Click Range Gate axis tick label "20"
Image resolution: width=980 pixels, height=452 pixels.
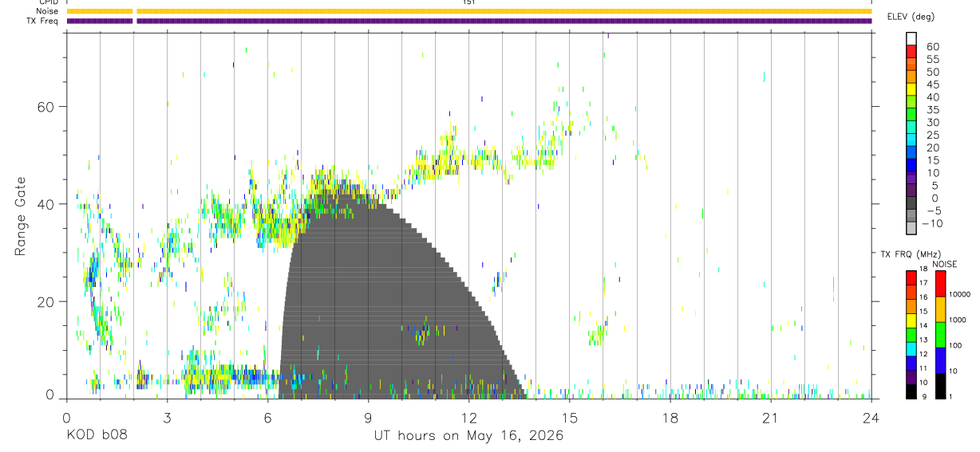tap(46, 302)
